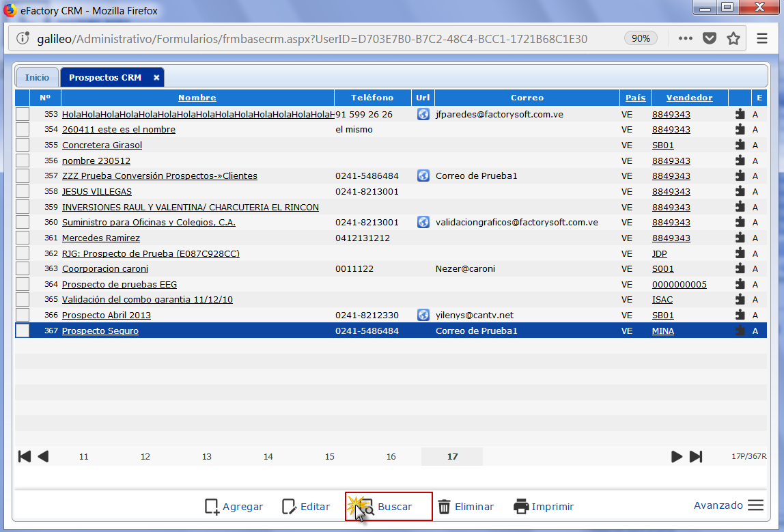This screenshot has height=532, width=784.
Task: Jump to last page of results
Action: (696, 456)
